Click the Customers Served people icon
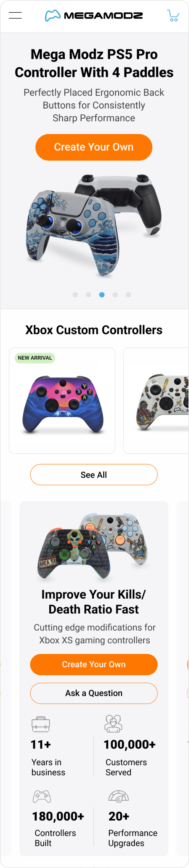The width and height of the screenshot is (189, 868). [x=113, y=723]
